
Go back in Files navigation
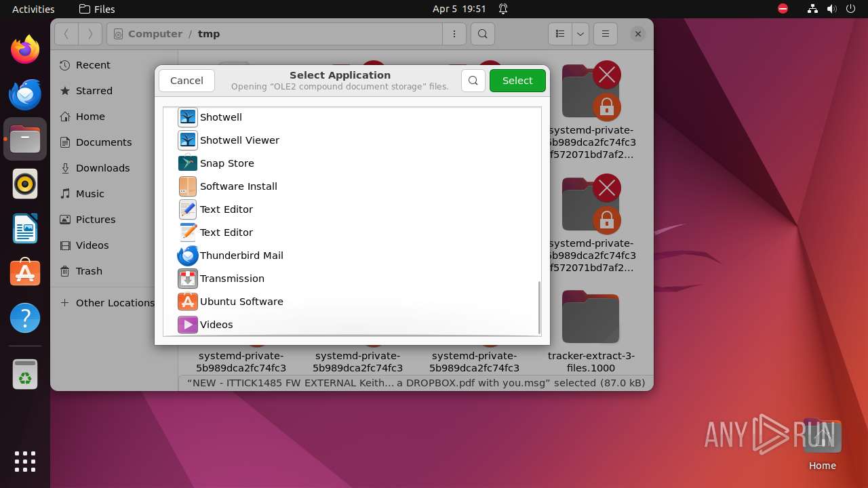pyautogui.click(x=66, y=34)
